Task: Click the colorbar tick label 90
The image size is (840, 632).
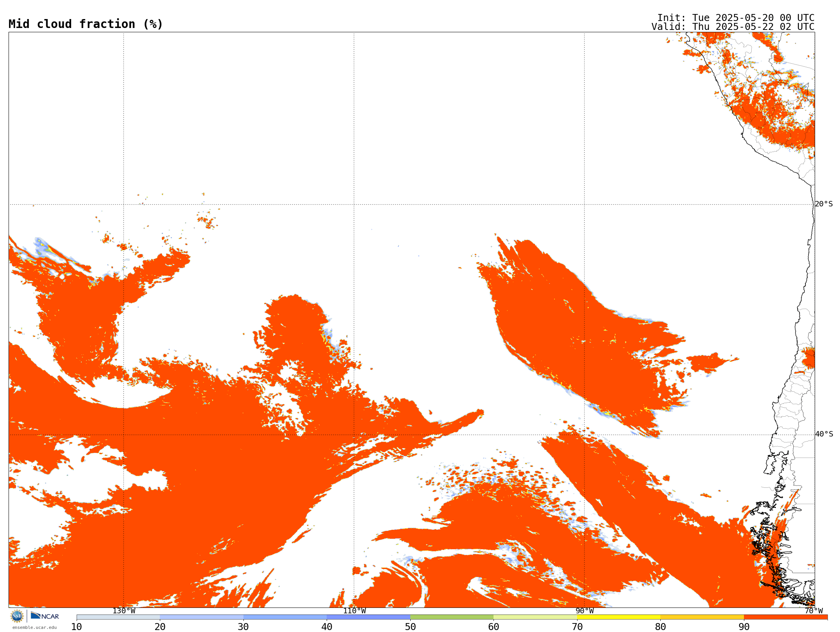Action: (744, 627)
